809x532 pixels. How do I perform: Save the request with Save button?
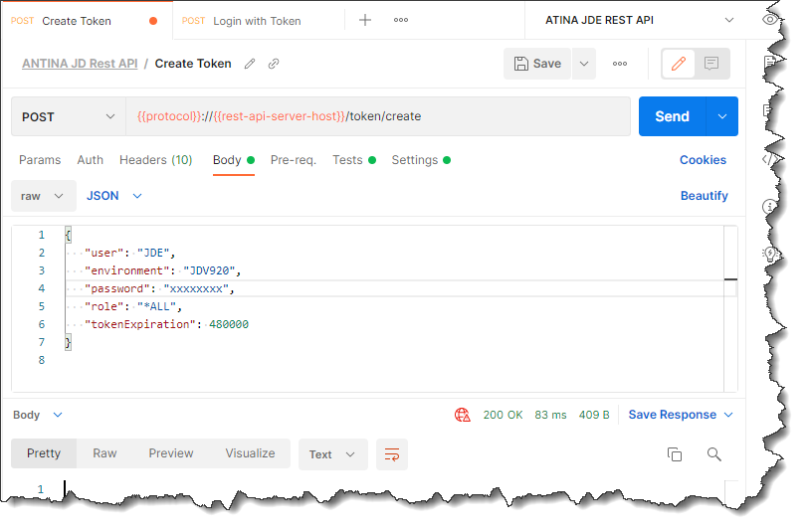537,64
